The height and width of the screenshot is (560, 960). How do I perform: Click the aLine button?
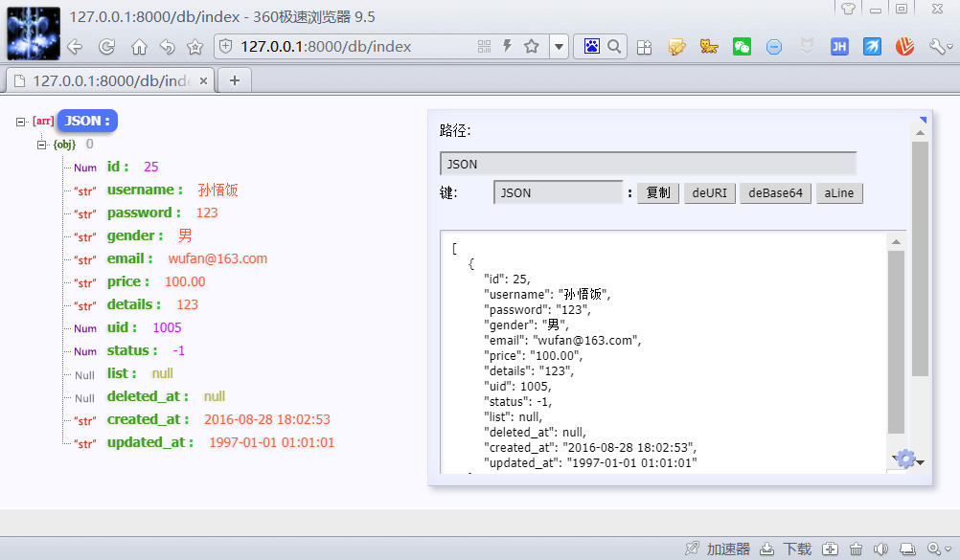(838, 192)
